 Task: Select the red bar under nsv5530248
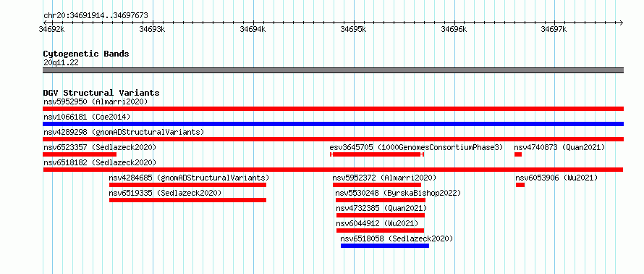point(381,200)
